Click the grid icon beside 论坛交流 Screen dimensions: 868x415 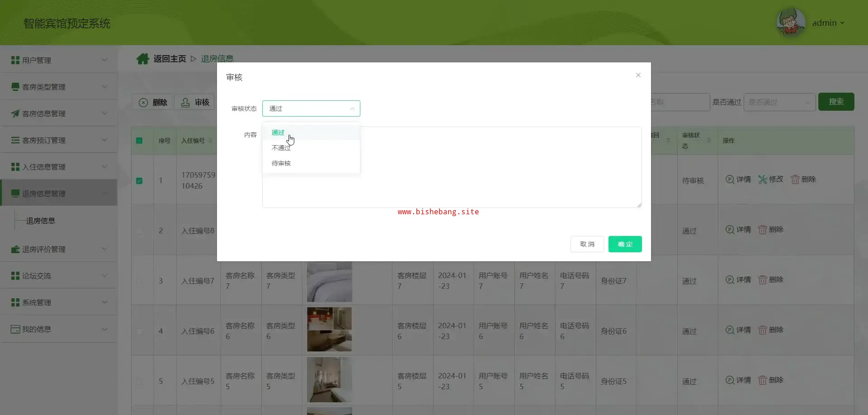15,276
